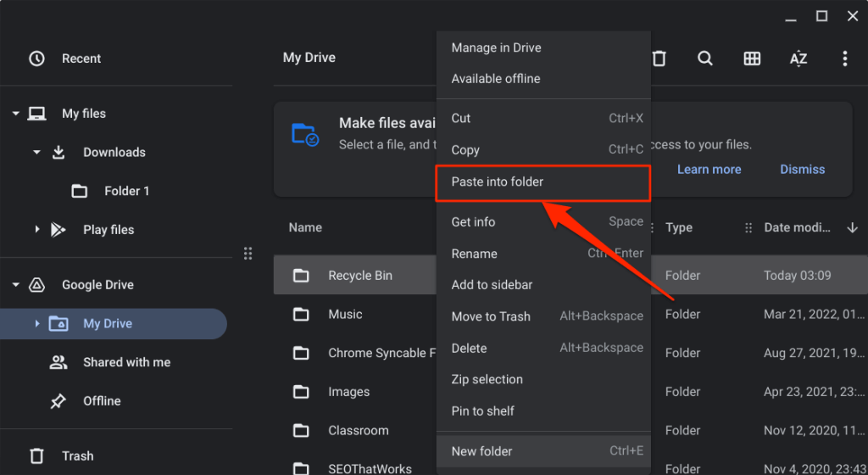Select Zip selection in context menu

point(487,379)
